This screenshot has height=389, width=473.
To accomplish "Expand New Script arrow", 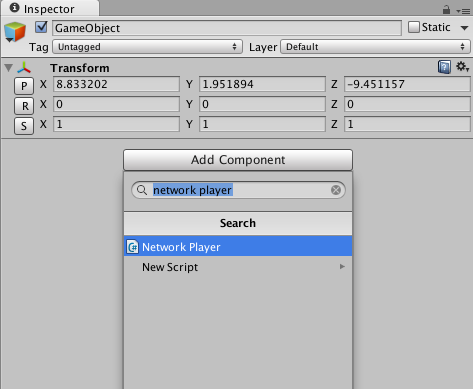I will (x=342, y=266).
